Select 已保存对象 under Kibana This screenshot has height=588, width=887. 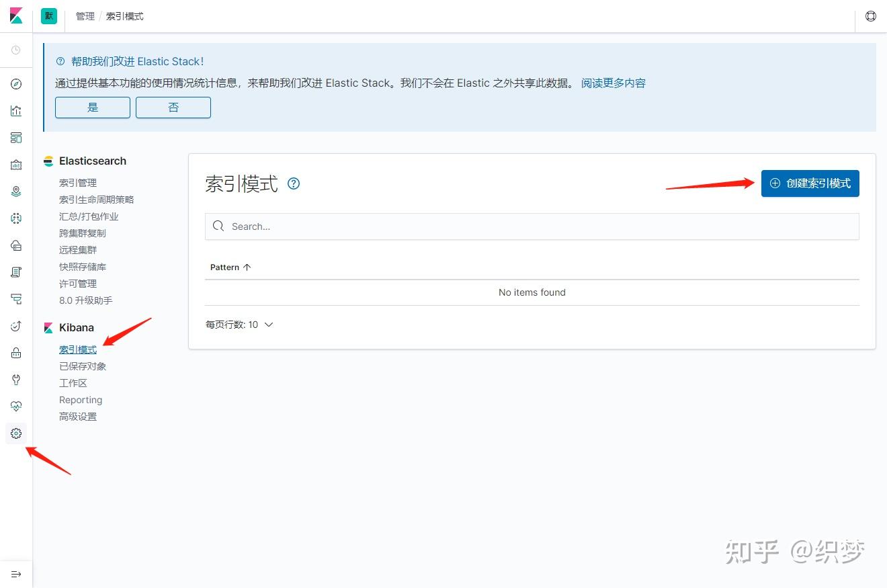82,366
